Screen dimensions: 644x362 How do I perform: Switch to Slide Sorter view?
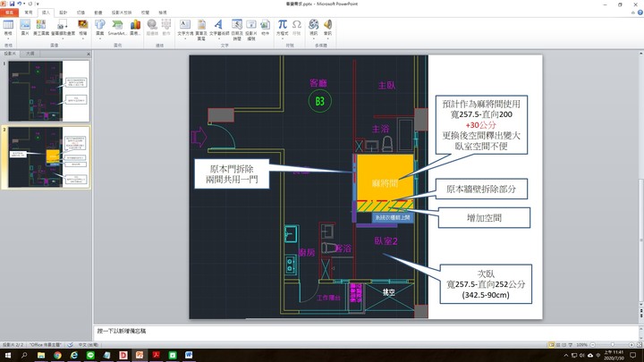pyautogui.click(x=558, y=345)
